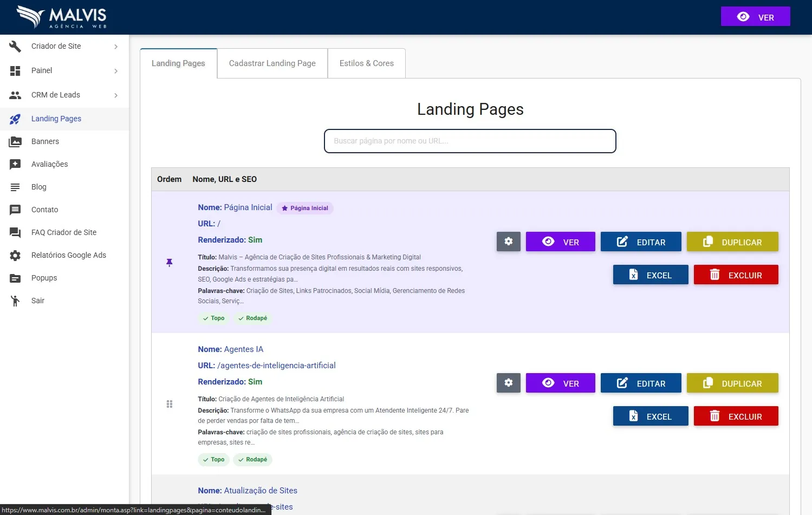
Task: Select Sair to log out
Action: tap(64, 301)
